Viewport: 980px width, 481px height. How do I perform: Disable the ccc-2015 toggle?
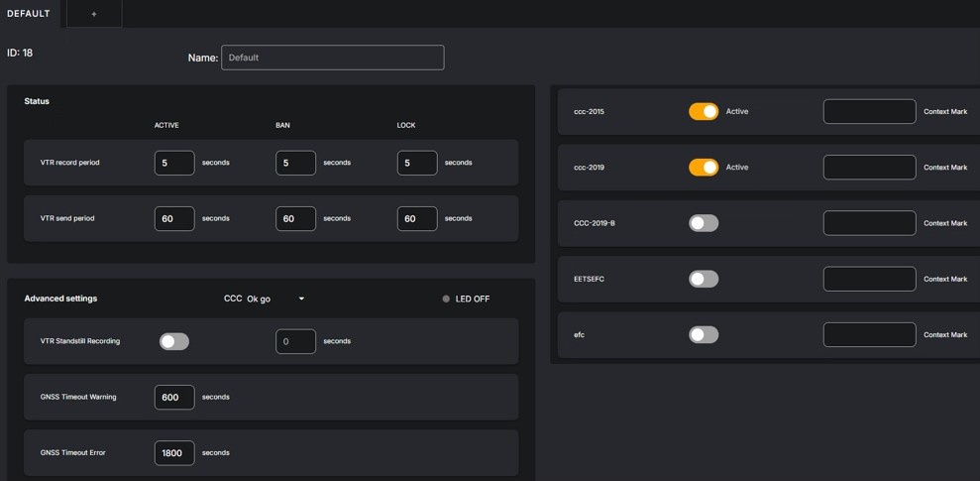(x=704, y=111)
